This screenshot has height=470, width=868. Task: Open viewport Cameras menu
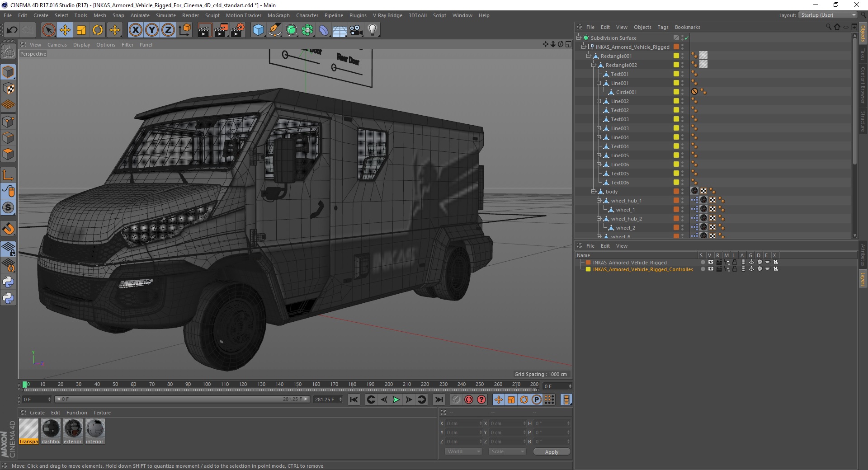(57, 45)
